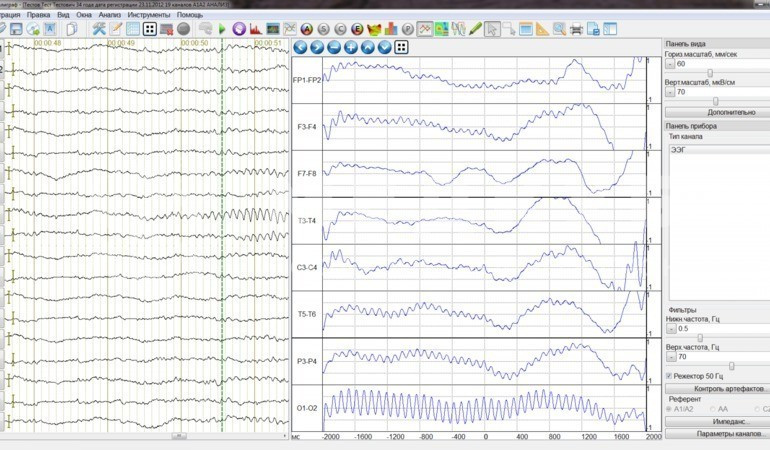Click the blue minus zoom out button
This screenshot has width=770, height=450.
pos(334,48)
